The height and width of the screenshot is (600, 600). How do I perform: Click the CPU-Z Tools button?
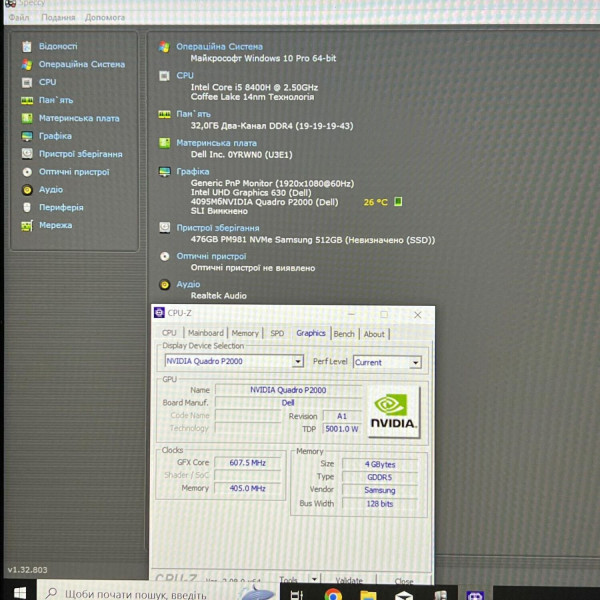coord(289,580)
